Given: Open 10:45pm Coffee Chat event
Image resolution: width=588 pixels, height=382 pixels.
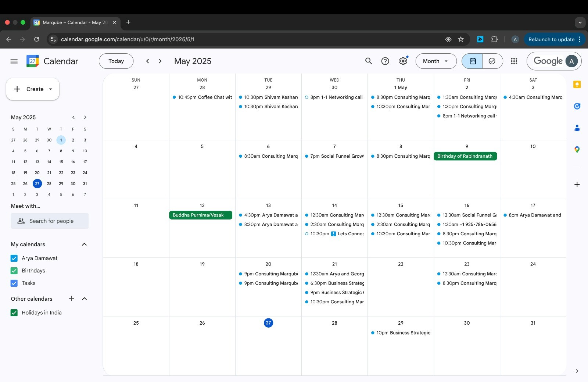Looking at the screenshot, I should click(202, 97).
